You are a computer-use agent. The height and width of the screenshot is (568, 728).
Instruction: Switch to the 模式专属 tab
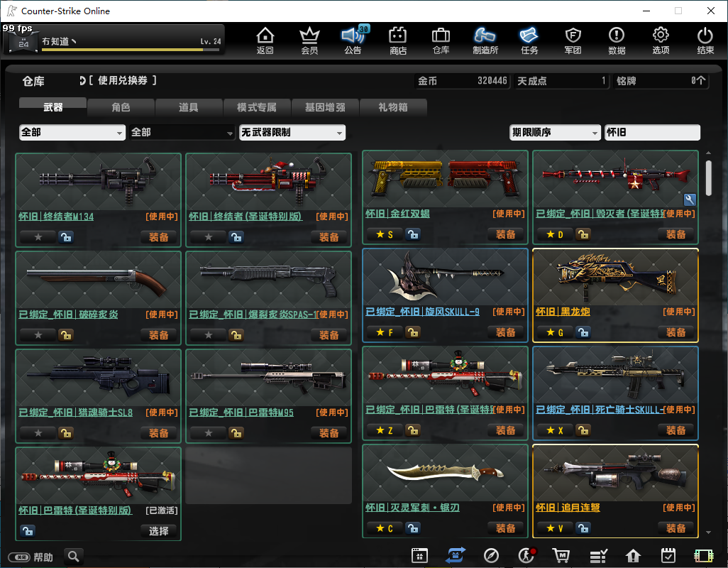(257, 107)
